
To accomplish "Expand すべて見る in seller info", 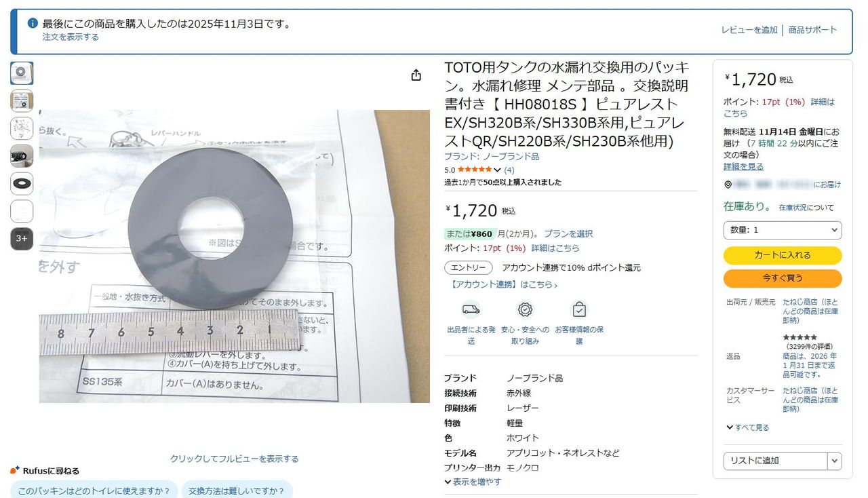I will point(747,427).
